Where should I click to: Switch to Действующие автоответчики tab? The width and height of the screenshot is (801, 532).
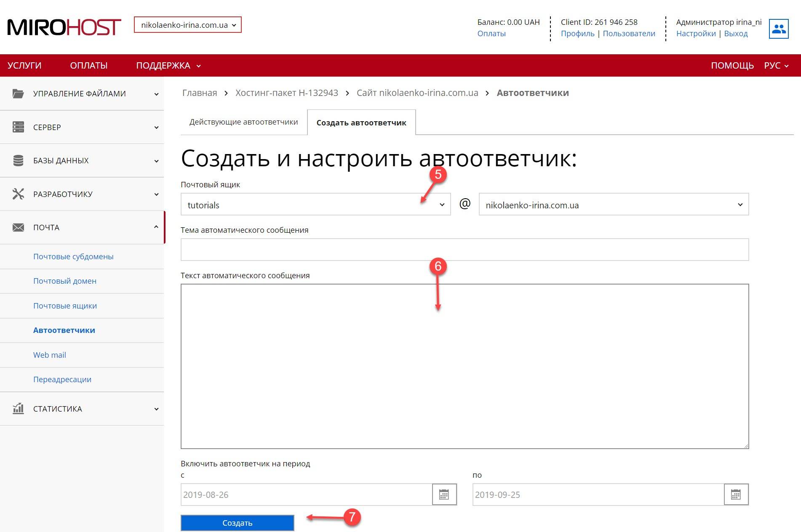(244, 122)
